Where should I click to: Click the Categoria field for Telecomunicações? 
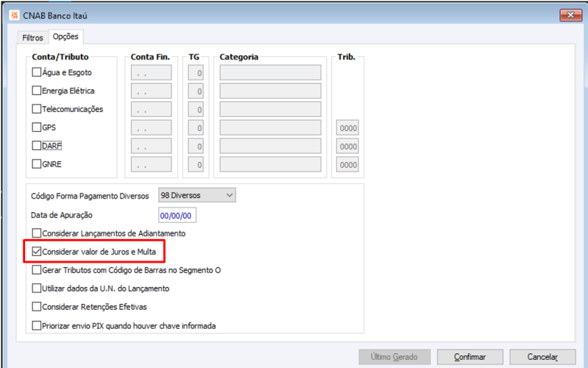[270, 109]
